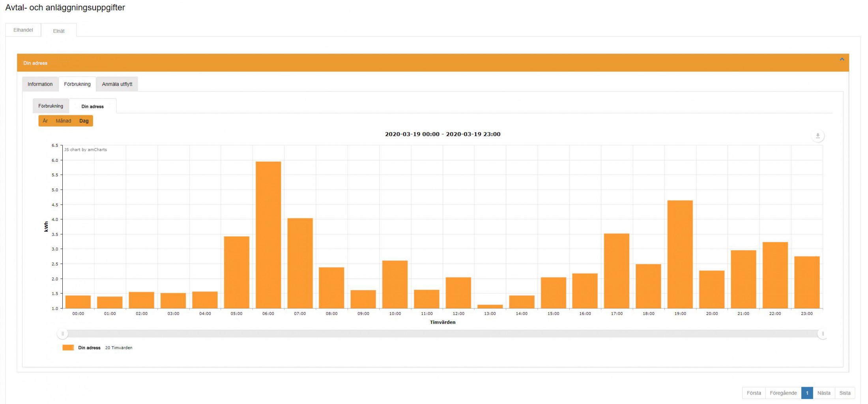
Task: Switch to the Elhandel tab
Action: pyautogui.click(x=23, y=30)
